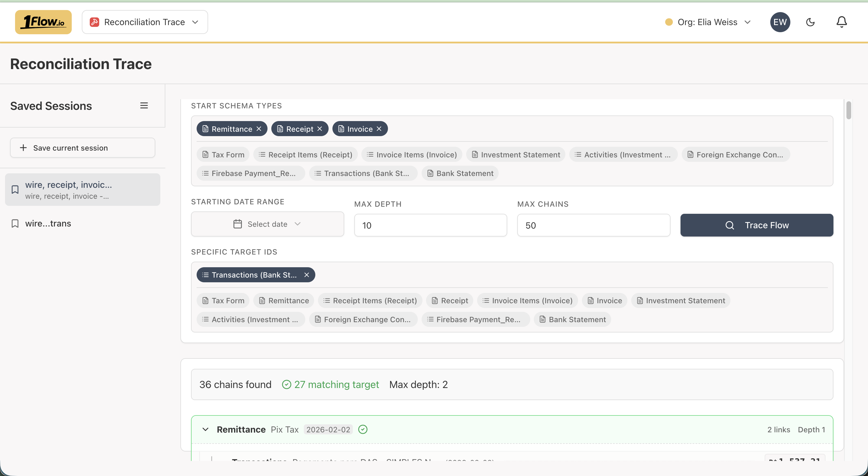868x476 pixels.
Task: Add Tax Form to start schema types
Action: [223, 154]
